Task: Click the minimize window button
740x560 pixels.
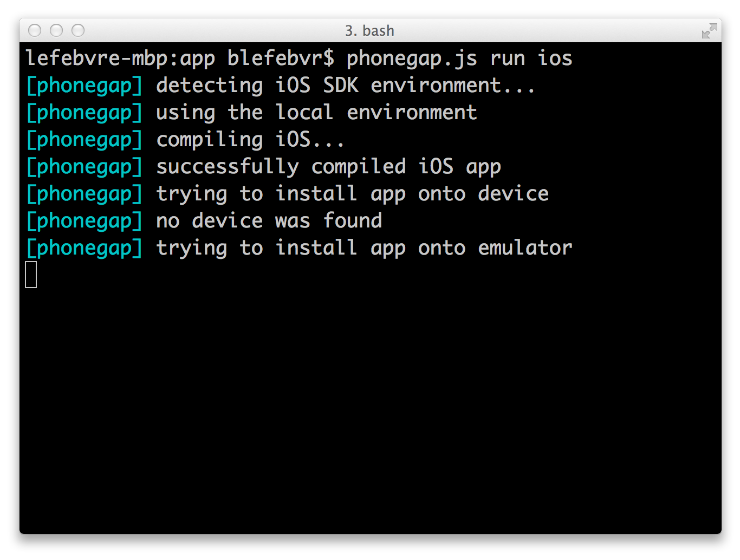Action: 56,30
